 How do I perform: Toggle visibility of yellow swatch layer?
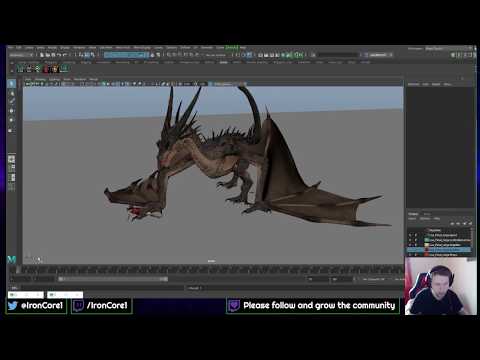coord(410,245)
